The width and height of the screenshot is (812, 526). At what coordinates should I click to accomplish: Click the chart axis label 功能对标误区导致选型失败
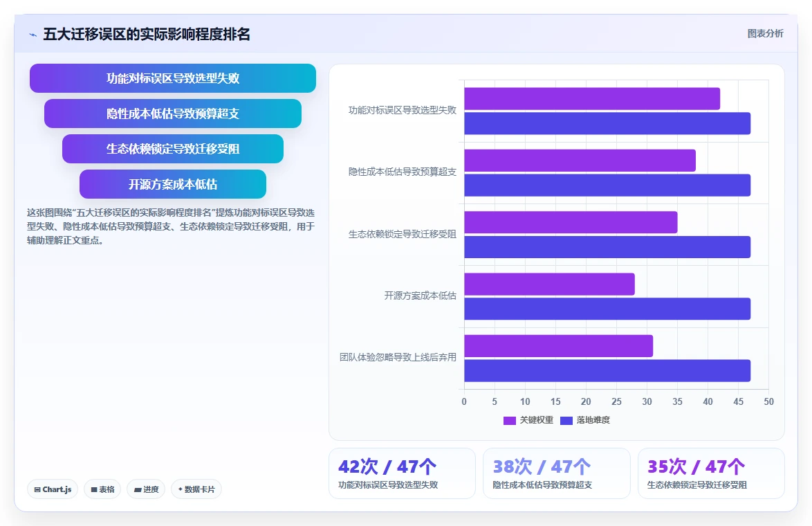[x=403, y=110]
